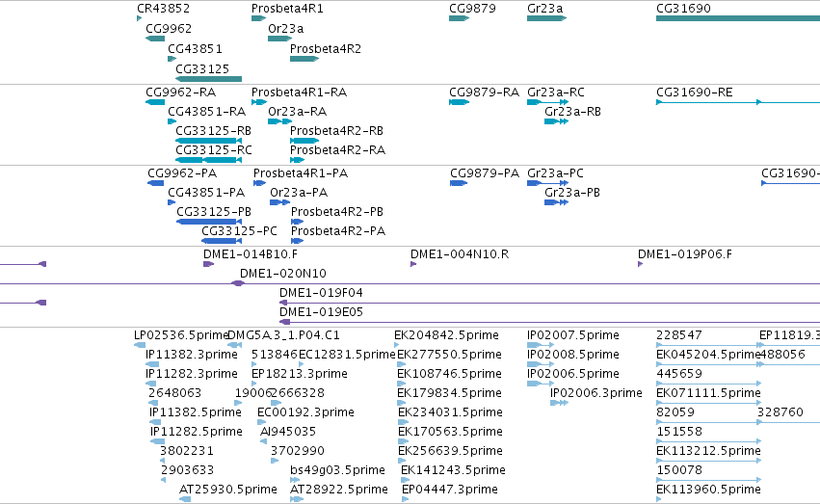Select the DME1-019F04 clone label
Screen dimensions: 820x504
pos(321,293)
